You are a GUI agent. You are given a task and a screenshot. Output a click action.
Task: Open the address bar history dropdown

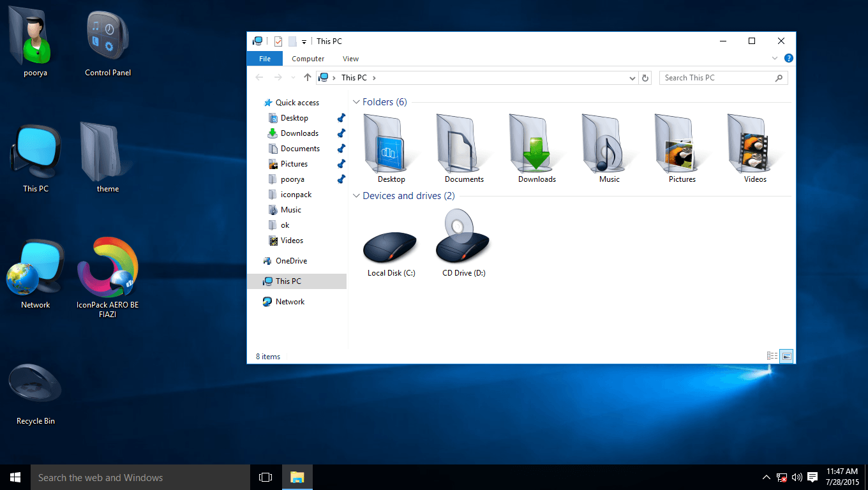pyautogui.click(x=632, y=77)
